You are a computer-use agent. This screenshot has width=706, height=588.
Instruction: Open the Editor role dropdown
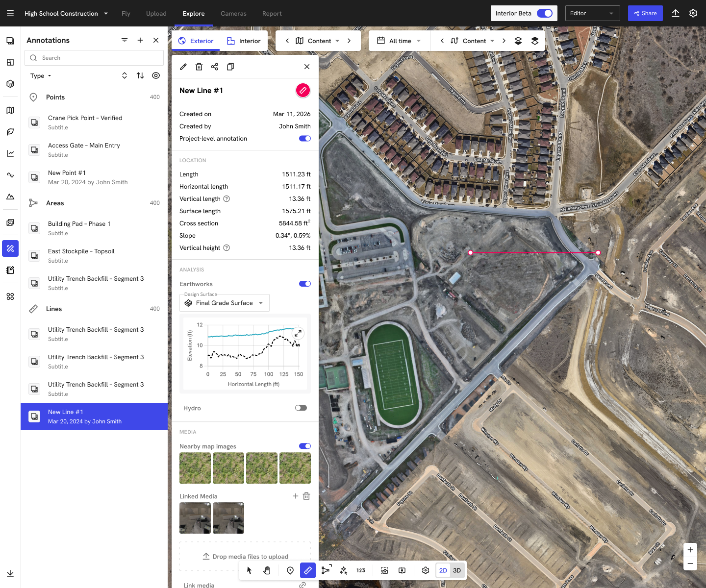[x=592, y=13]
